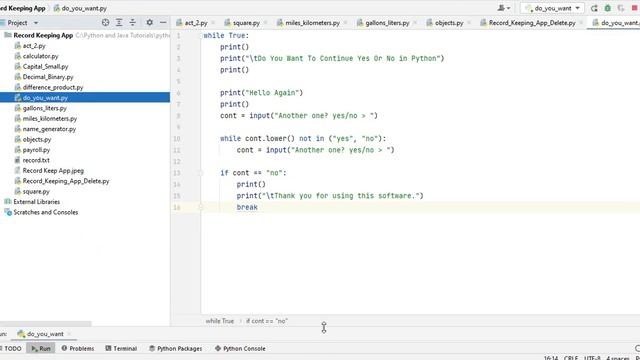Open the Terminal tool window
This screenshot has width=640, height=360.
tap(121, 349)
